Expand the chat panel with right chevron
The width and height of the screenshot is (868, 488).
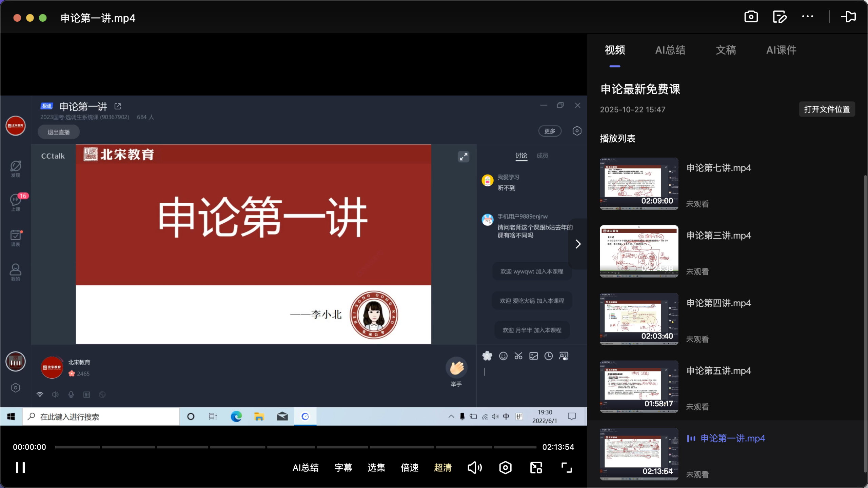pos(577,244)
